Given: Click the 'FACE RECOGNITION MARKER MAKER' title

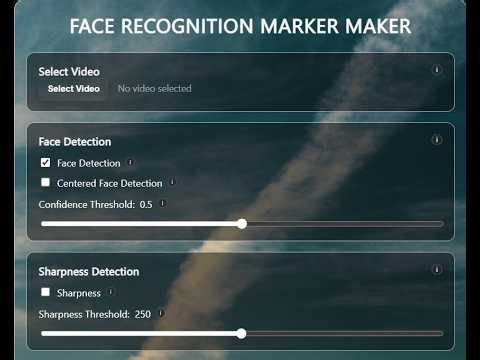Looking at the screenshot, I should [x=240, y=26].
